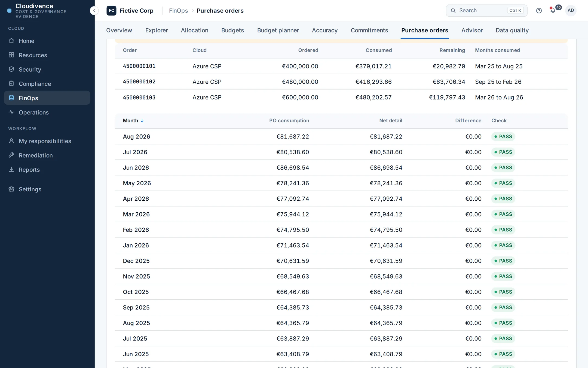Click the search magnifier icon
This screenshot has width=588, height=368.
point(453,11)
